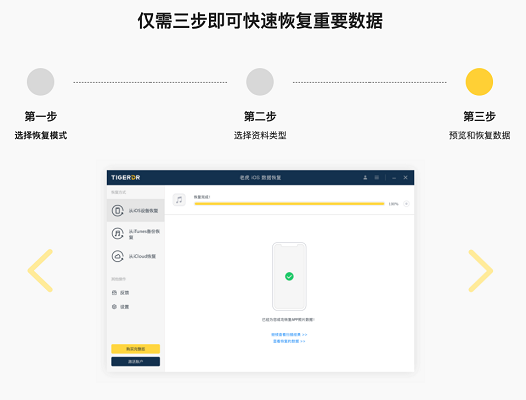Open the second blue link below phone

pyautogui.click(x=289, y=341)
